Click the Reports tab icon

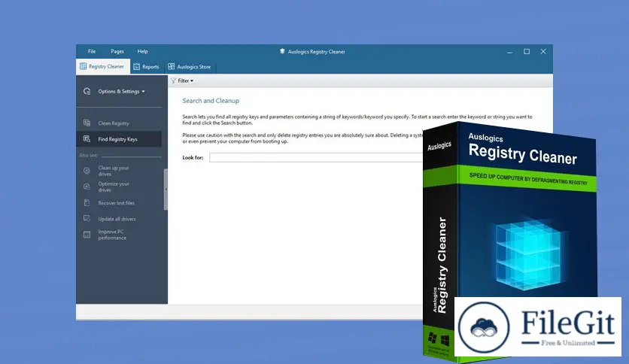click(136, 66)
